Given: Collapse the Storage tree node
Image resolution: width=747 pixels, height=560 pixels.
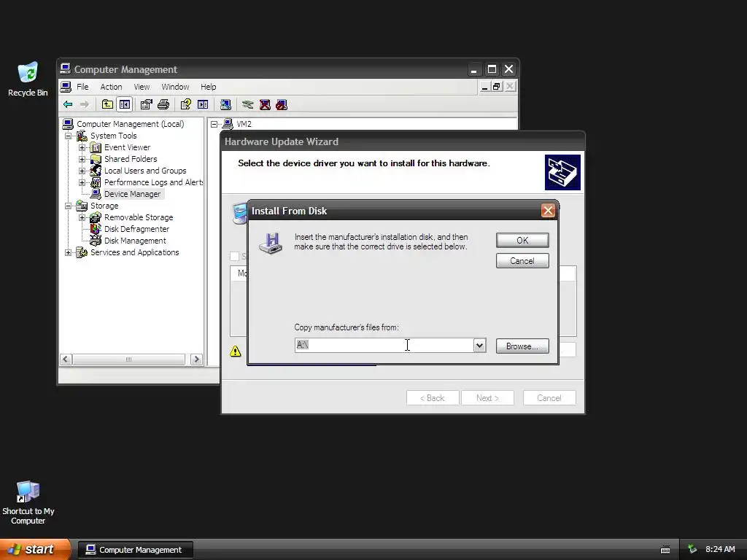Looking at the screenshot, I should (x=68, y=206).
